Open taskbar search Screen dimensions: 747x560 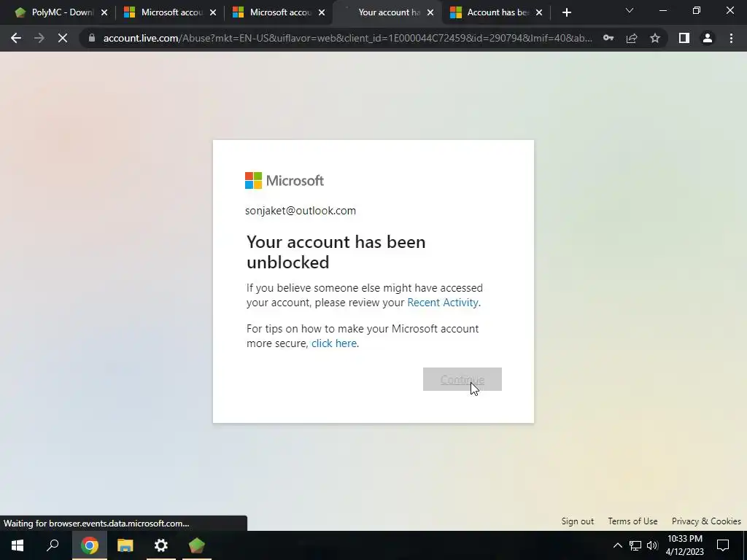point(53,545)
